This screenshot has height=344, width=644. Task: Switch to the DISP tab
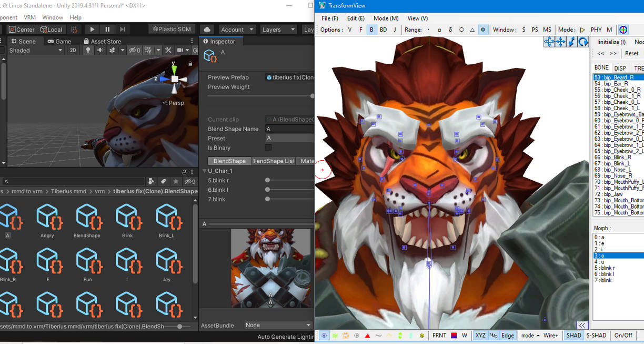click(x=620, y=68)
